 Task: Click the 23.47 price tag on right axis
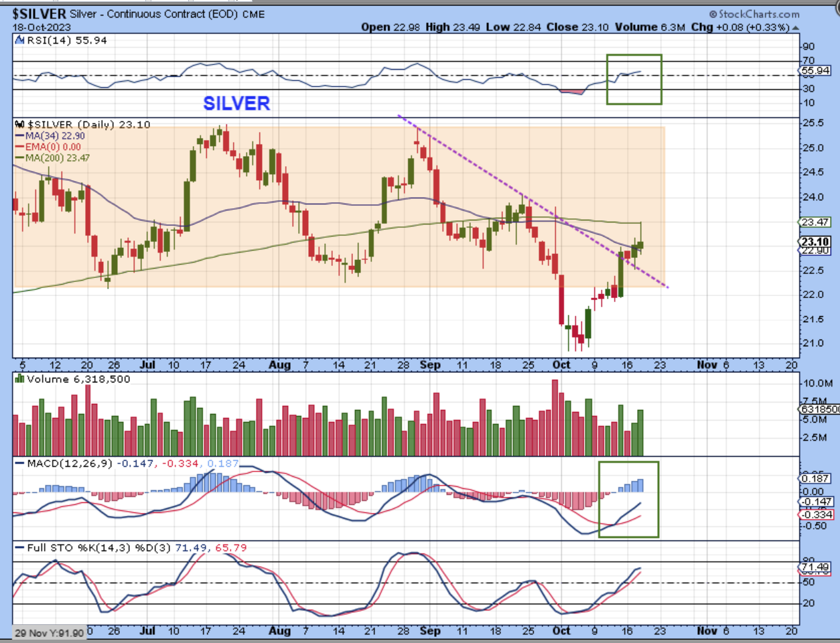coord(815,222)
